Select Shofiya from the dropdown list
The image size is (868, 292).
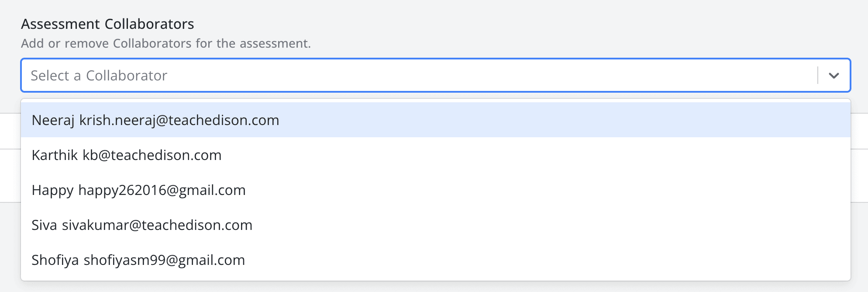[55, 260]
